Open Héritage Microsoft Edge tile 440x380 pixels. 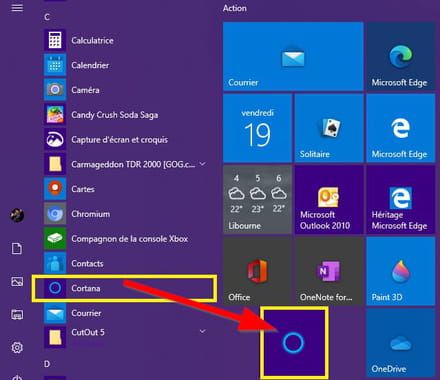[x=400, y=200]
